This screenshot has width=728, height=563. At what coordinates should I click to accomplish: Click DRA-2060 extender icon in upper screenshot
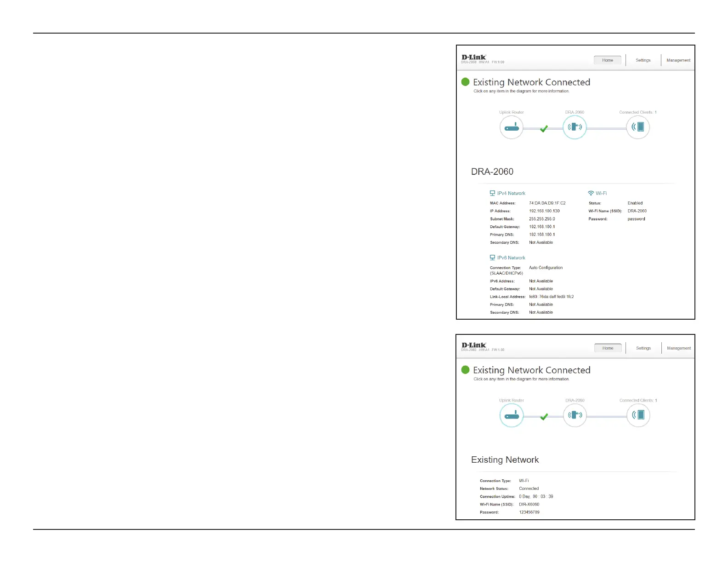tap(574, 127)
